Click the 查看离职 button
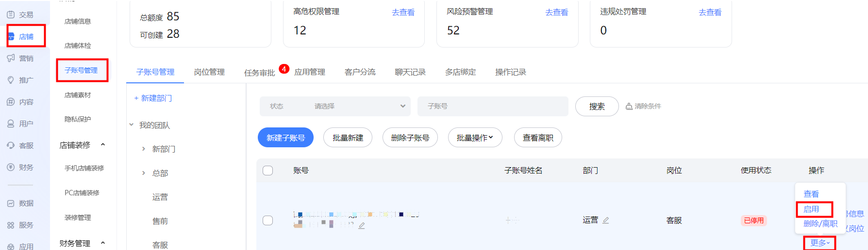Screen dimensions: 868x250 pyautogui.click(x=538, y=138)
